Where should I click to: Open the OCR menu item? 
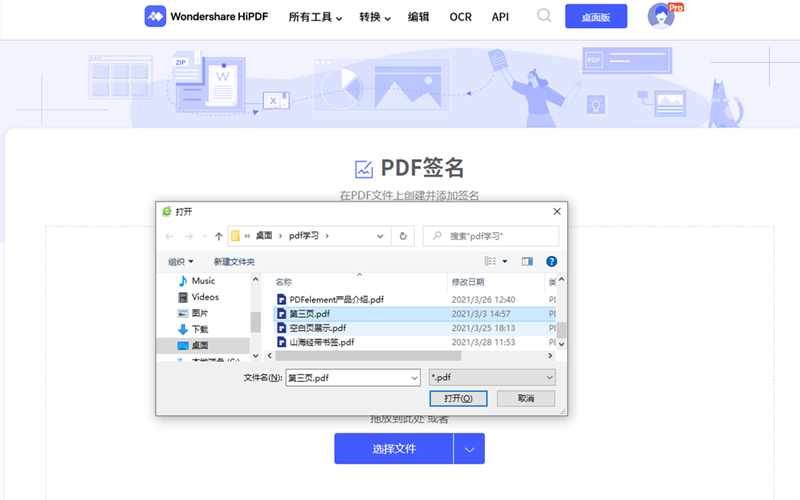click(460, 17)
